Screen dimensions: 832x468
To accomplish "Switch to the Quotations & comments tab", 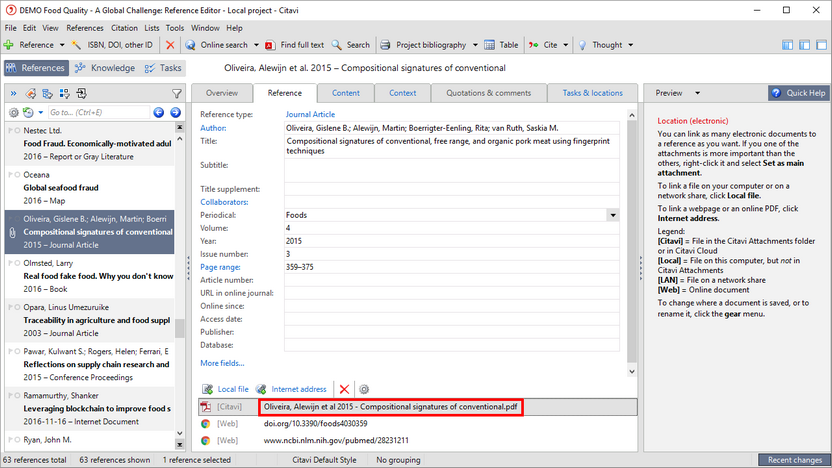I will (x=489, y=93).
